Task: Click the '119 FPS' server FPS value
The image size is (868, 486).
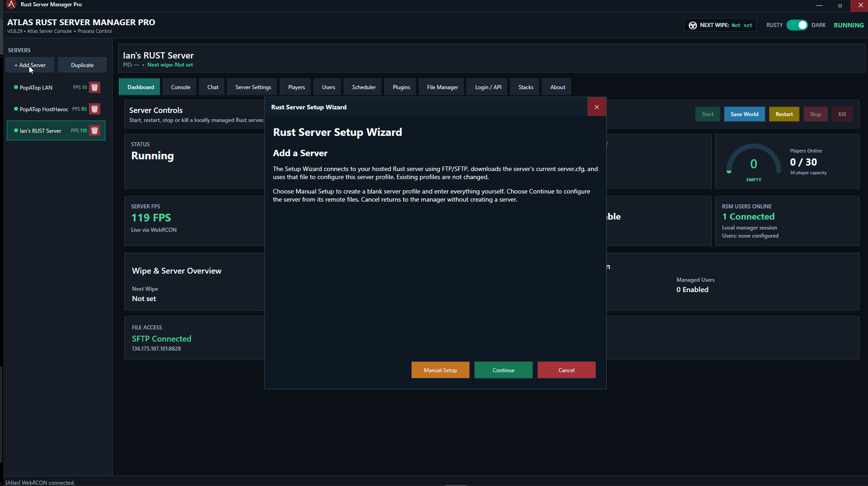Action: point(151,218)
